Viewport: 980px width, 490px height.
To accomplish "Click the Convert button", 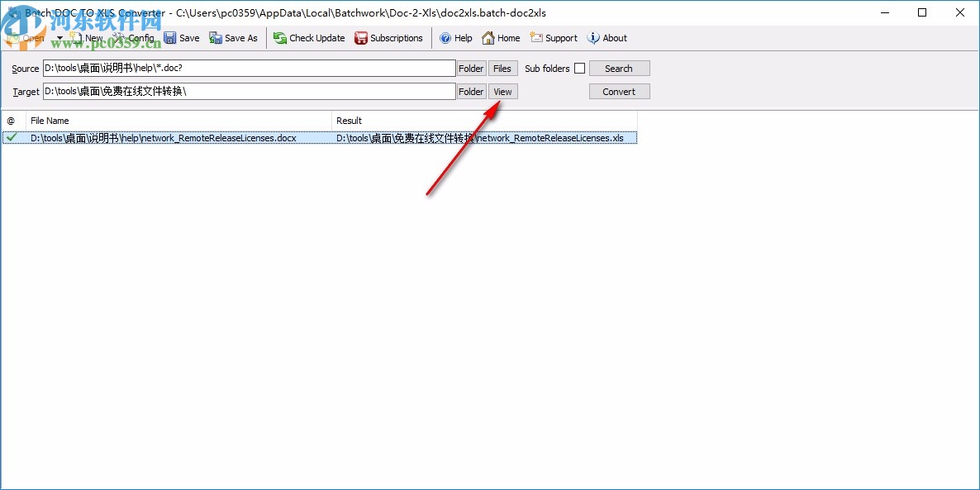I will click(x=619, y=91).
